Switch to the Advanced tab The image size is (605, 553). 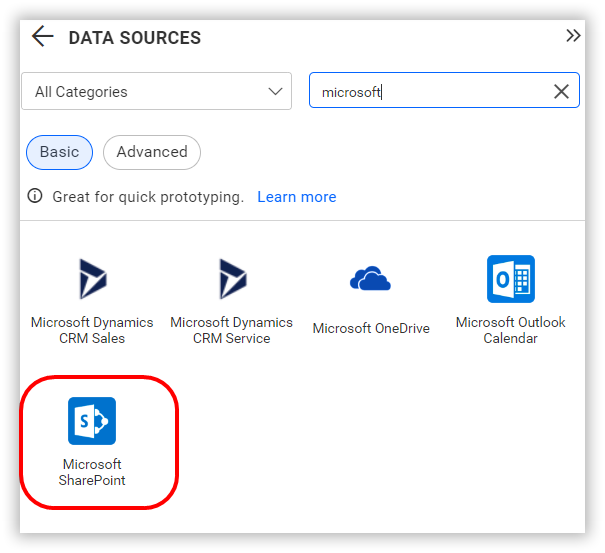pos(152,152)
